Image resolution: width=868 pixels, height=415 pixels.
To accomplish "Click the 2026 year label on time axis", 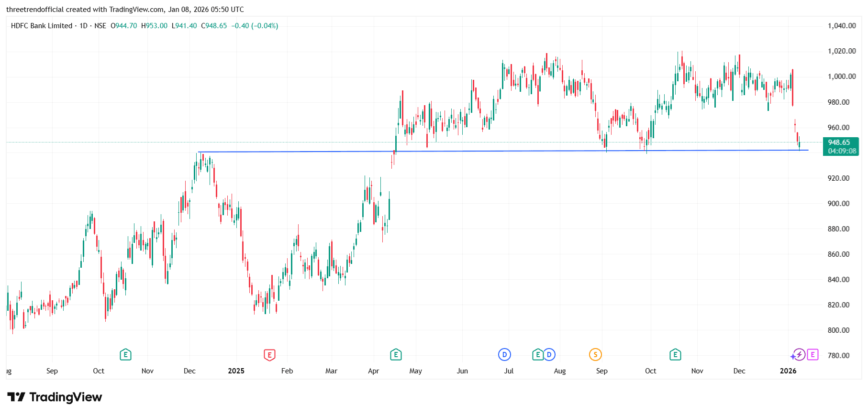I will pyautogui.click(x=788, y=371).
